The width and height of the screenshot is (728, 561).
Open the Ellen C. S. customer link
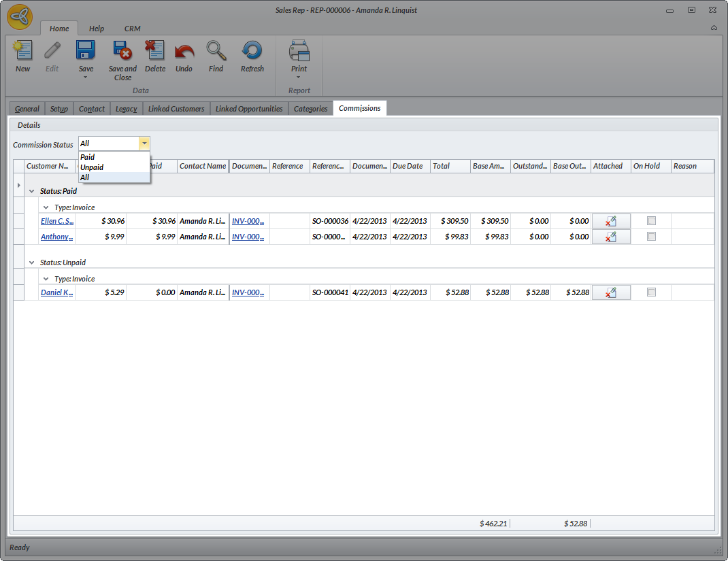[x=57, y=221]
